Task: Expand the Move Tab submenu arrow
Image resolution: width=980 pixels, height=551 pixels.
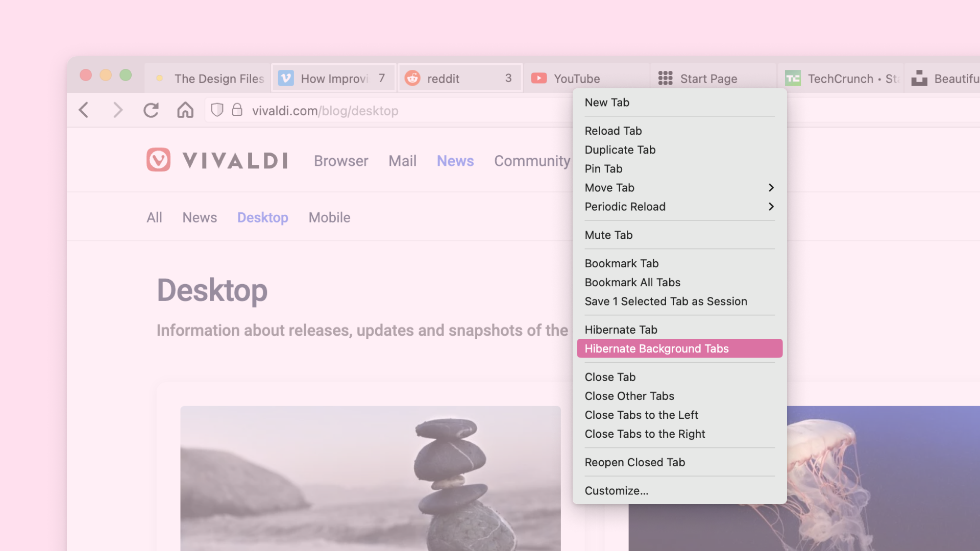Action: [x=771, y=188]
